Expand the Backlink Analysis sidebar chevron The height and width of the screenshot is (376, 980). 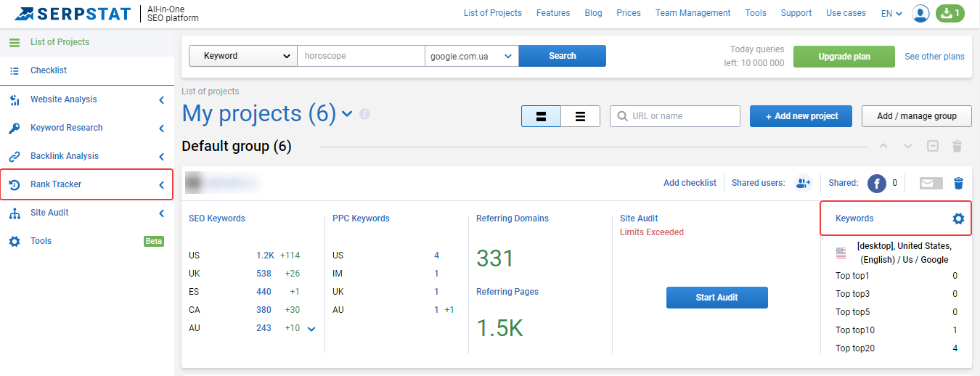(162, 156)
